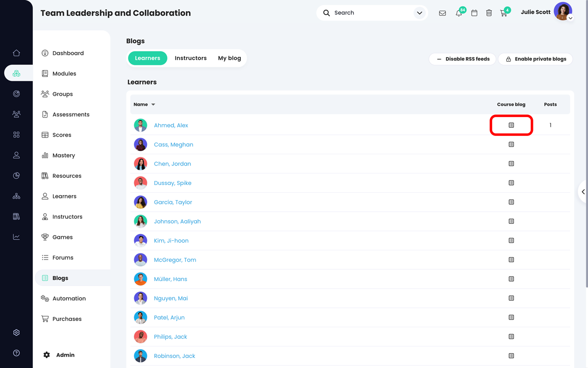Open course blog icon for Ahmed, Alex
588x368 pixels.
511,125
